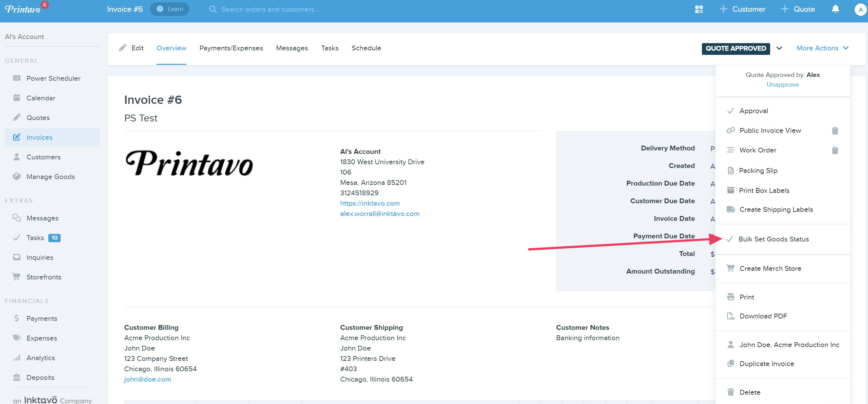Screen dimensions: 868x404
Task: Click the Analytics bar chart icon
Action: pyautogui.click(x=17, y=357)
